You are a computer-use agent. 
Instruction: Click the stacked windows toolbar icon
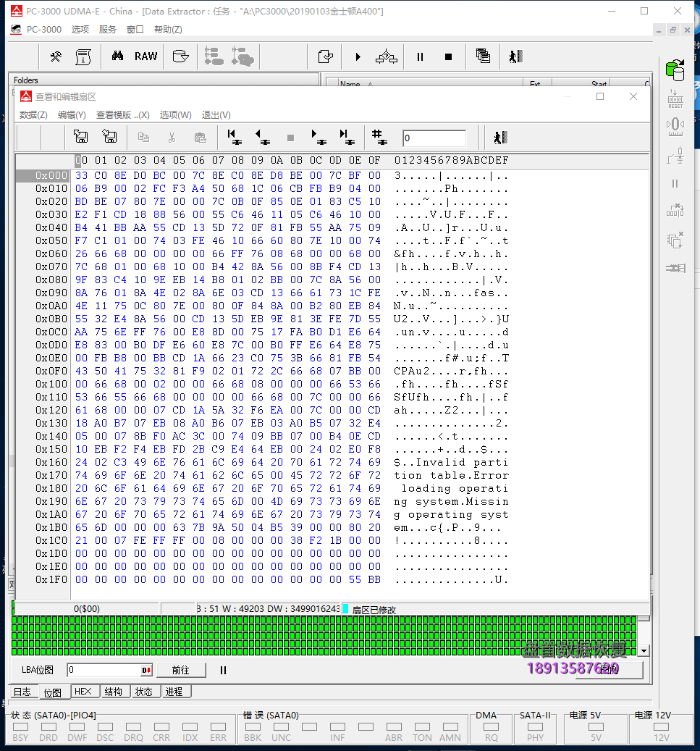coord(483,56)
